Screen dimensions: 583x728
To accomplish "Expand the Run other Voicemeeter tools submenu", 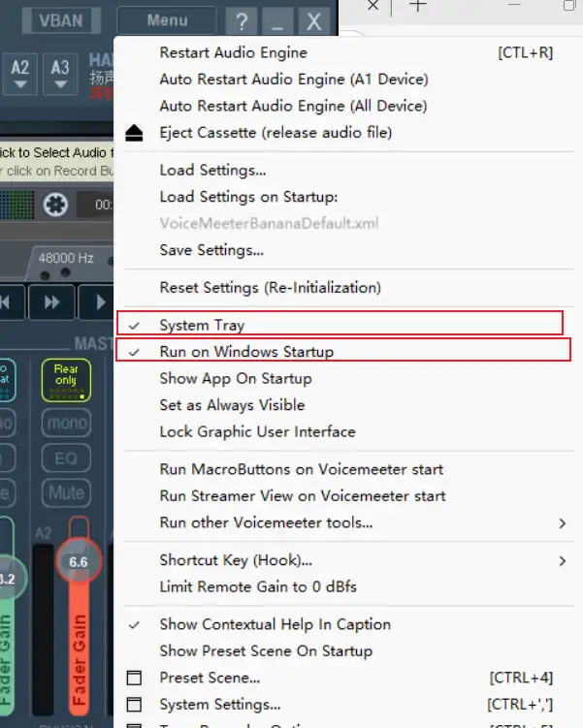I will tap(266, 522).
